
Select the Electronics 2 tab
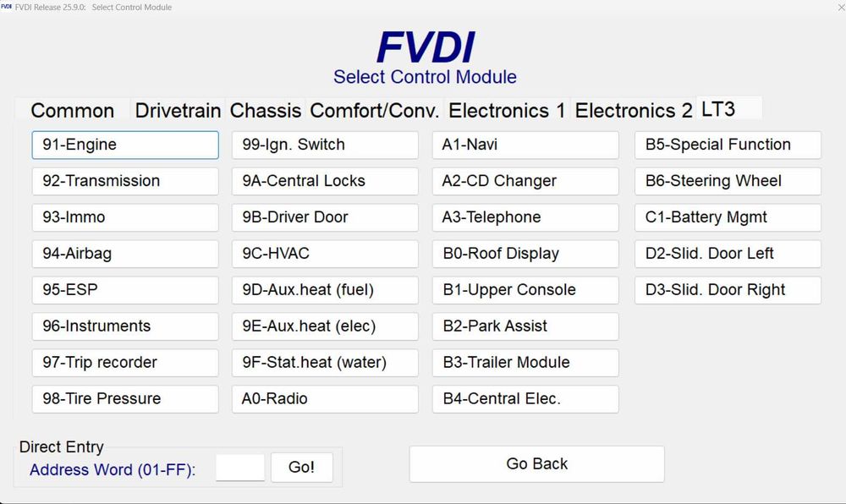634,110
